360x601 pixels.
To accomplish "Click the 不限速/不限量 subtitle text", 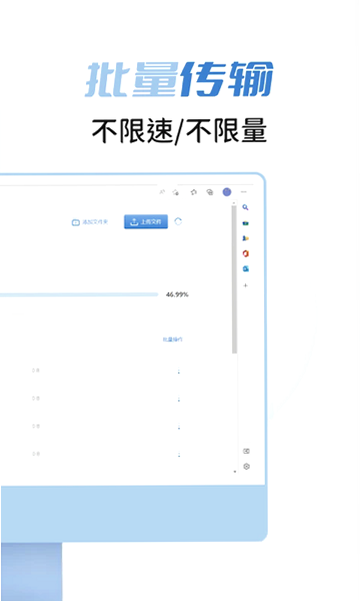I will tap(179, 131).
